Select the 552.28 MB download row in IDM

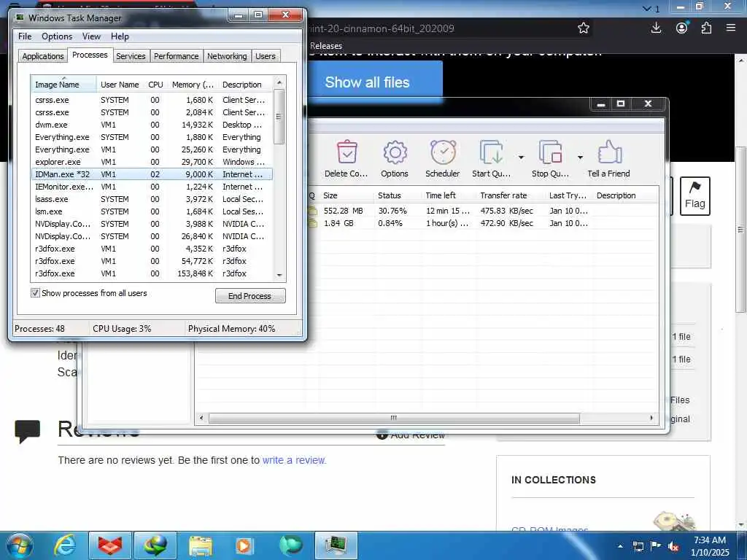(x=483, y=211)
